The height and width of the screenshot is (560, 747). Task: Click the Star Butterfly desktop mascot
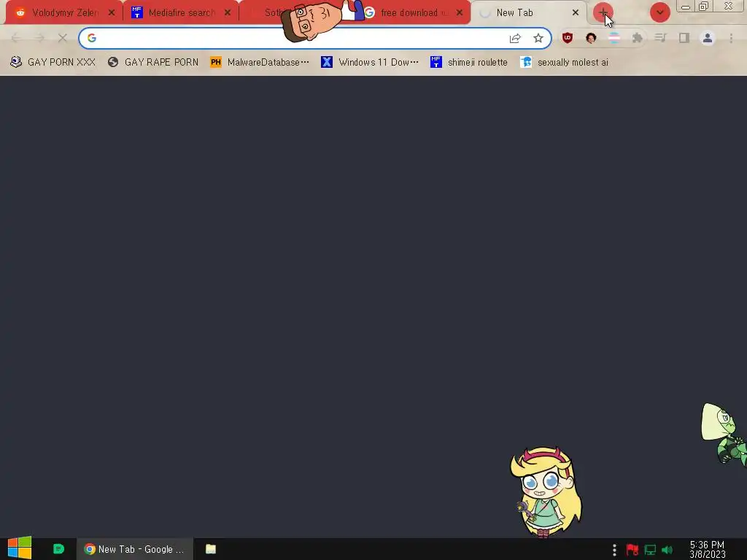tap(546, 491)
